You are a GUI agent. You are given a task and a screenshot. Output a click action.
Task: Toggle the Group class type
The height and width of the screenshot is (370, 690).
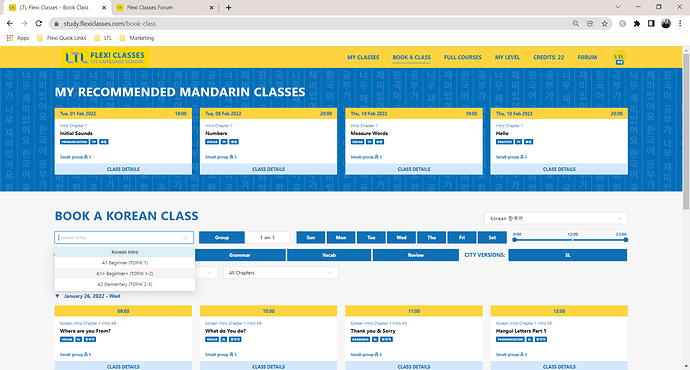pyautogui.click(x=222, y=238)
